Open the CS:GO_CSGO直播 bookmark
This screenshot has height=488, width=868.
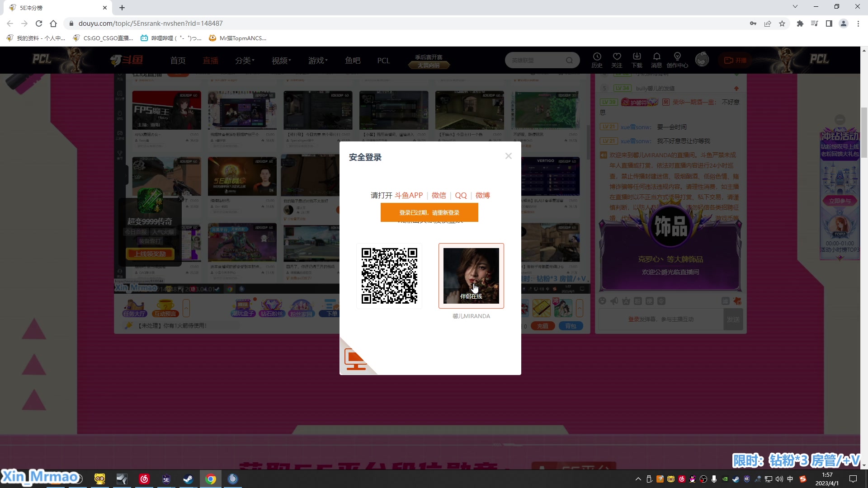pos(103,38)
